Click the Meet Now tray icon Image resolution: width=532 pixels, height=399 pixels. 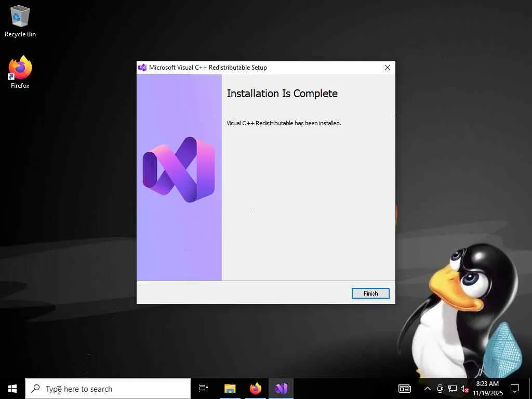[440, 389]
